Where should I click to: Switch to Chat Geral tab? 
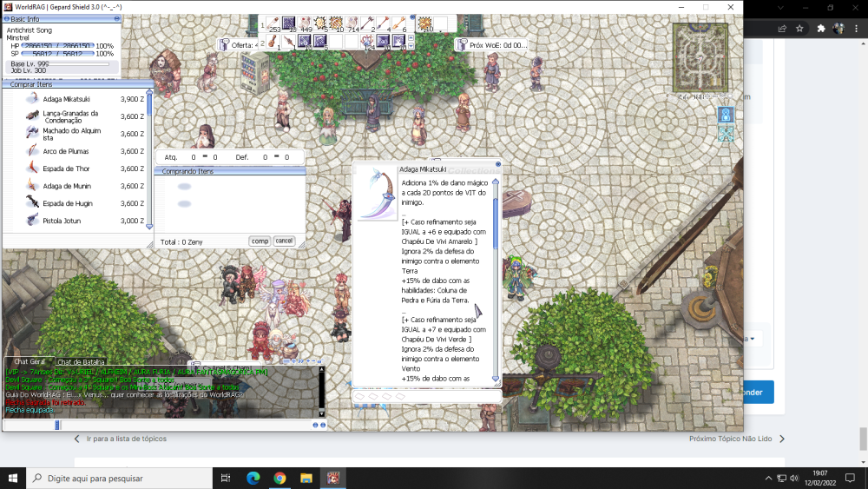click(x=30, y=361)
